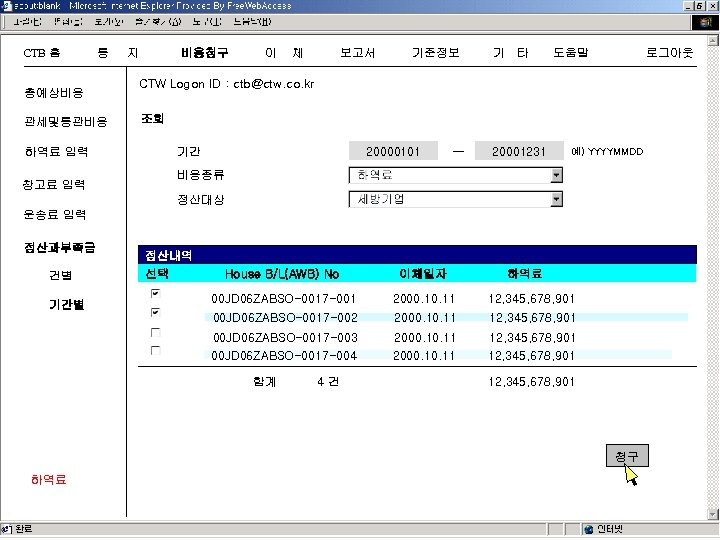Screen dimensions: 720x540
Task: Open 운송료 입력 in sidebar
Action: [55, 214]
